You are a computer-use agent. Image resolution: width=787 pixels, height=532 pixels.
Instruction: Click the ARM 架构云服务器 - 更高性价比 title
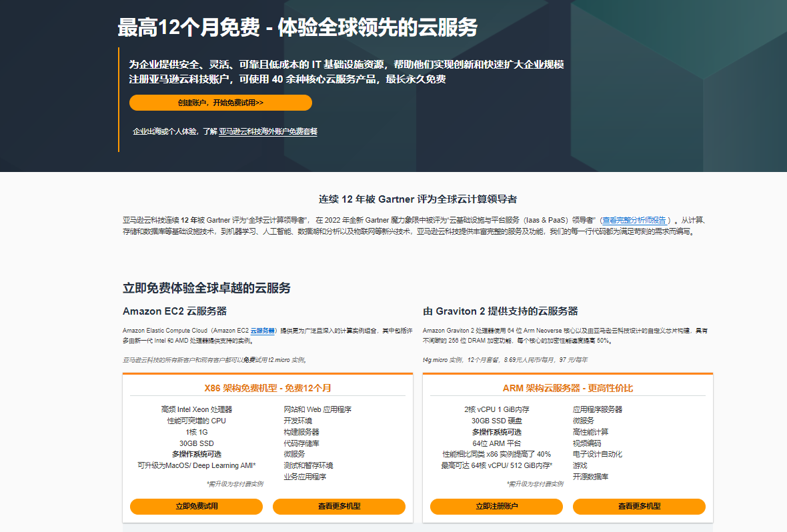(568, 388)
